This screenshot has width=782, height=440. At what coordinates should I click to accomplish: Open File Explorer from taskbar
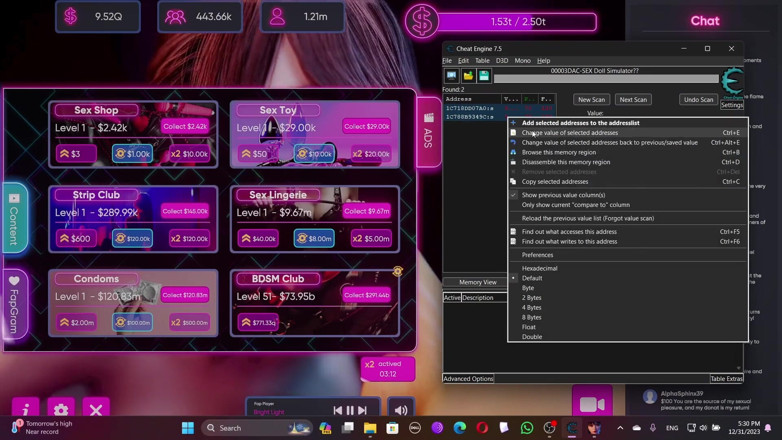[370, 428]
